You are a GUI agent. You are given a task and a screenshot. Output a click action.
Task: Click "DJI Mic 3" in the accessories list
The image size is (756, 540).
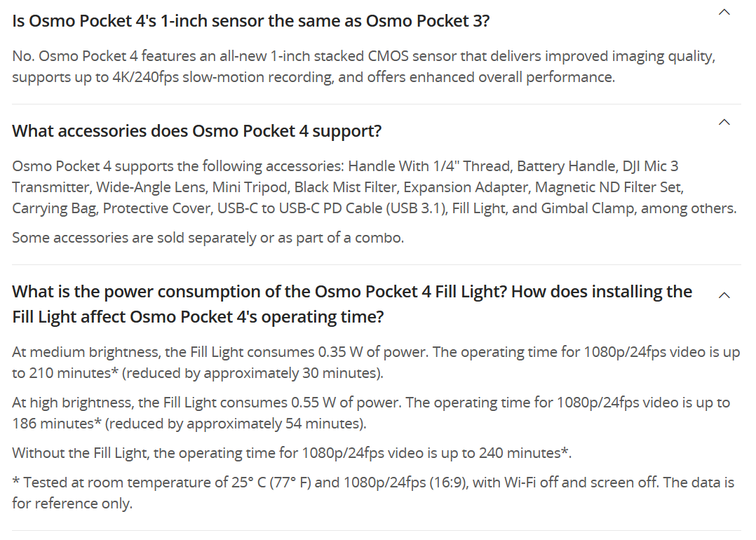[x=650, y=166]
